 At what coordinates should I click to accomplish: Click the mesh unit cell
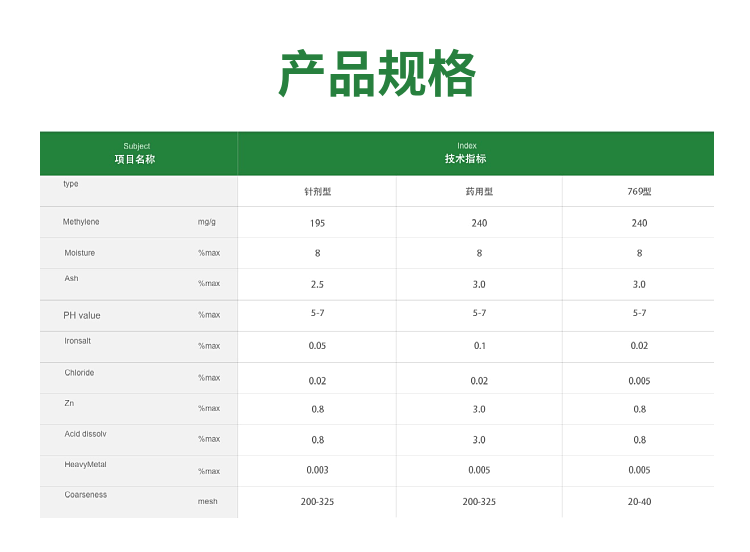[207, 501]
